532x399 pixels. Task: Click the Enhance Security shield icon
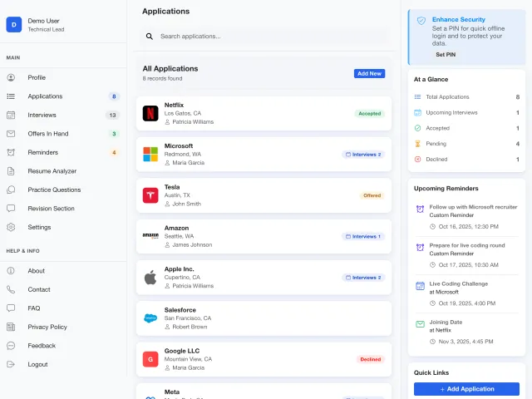[x=421, y=21]
